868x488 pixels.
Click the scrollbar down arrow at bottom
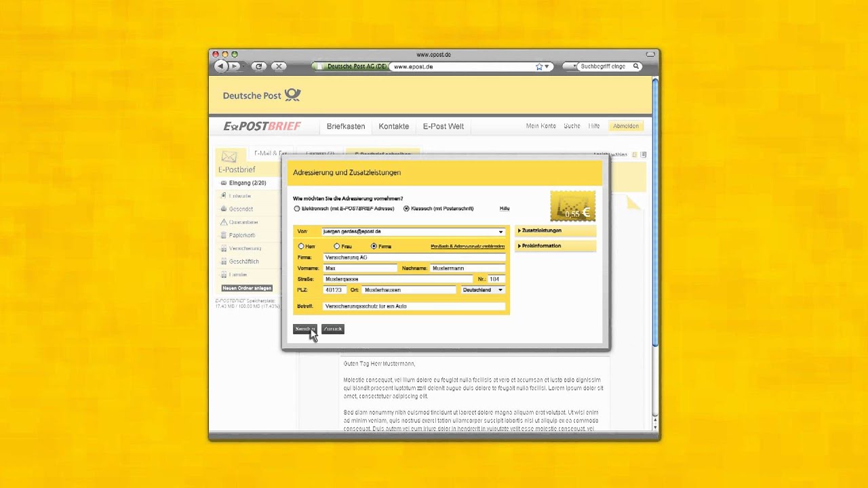click(655, 428)
